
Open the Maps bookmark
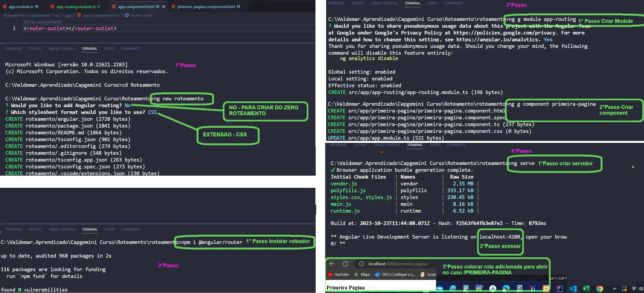362,275
